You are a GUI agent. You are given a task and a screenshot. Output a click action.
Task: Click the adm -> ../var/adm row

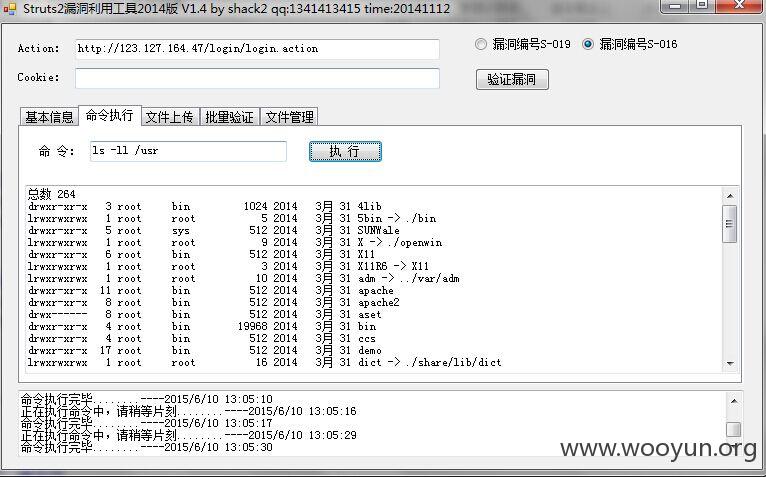pos(243,279)
